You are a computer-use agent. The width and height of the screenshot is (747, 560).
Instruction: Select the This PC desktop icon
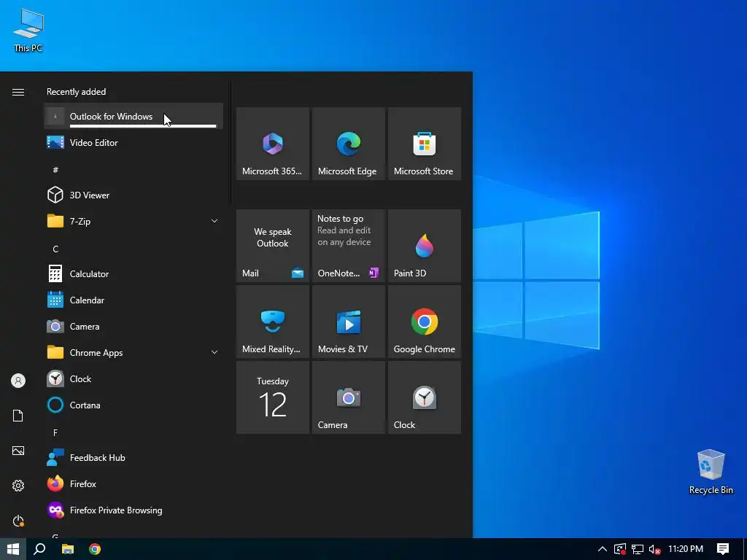[28, 31]
